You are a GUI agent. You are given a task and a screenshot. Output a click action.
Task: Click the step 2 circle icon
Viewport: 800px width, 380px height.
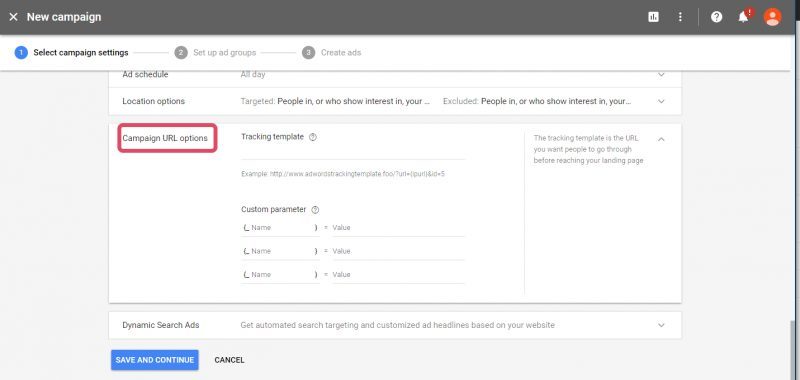(x=181, y=53)
